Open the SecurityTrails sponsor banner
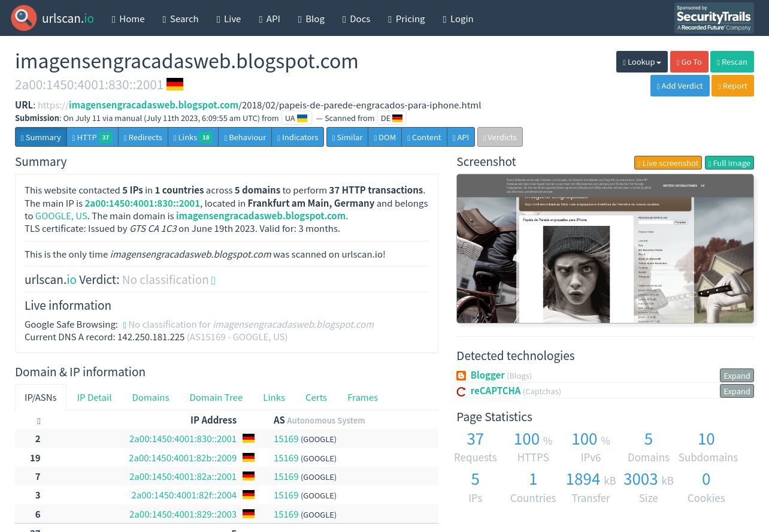Viewport: 769px width, 532px height. (714, 18)
